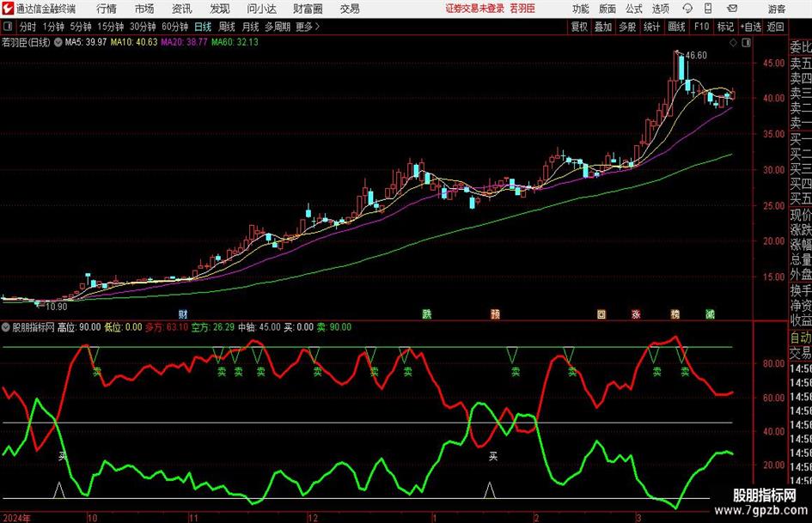Click the 复权 toolbar button
The image size is (812, 523).
coord(579,27)
